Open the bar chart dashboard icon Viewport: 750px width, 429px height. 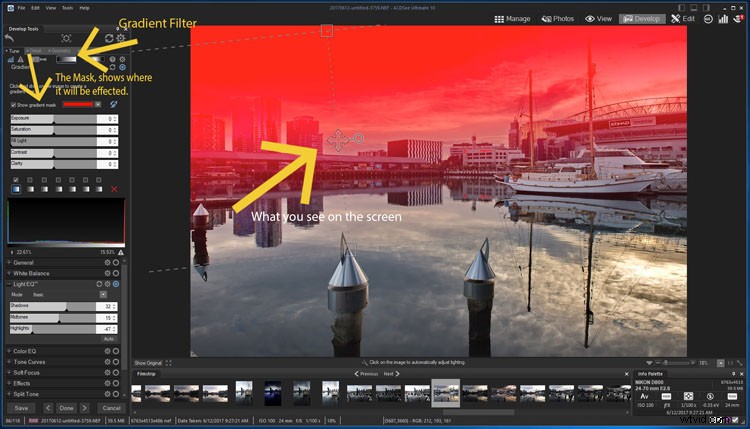(x=723, y=19)
